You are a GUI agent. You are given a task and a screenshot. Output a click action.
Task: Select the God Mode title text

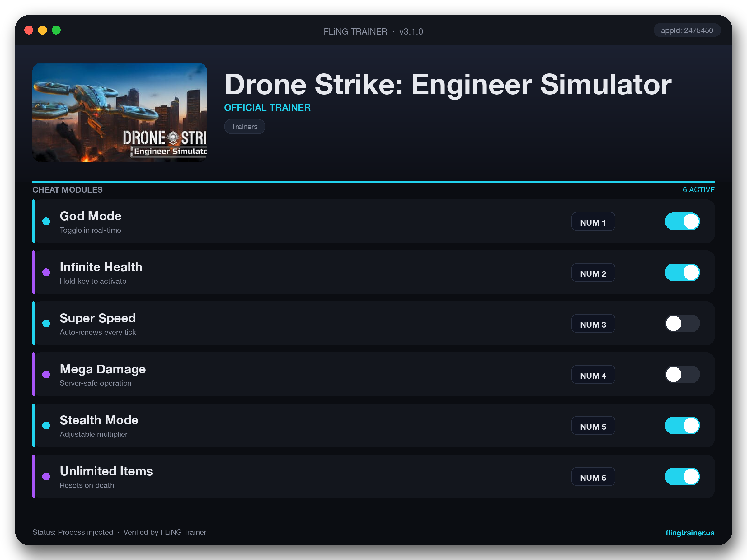pos(91,216)
